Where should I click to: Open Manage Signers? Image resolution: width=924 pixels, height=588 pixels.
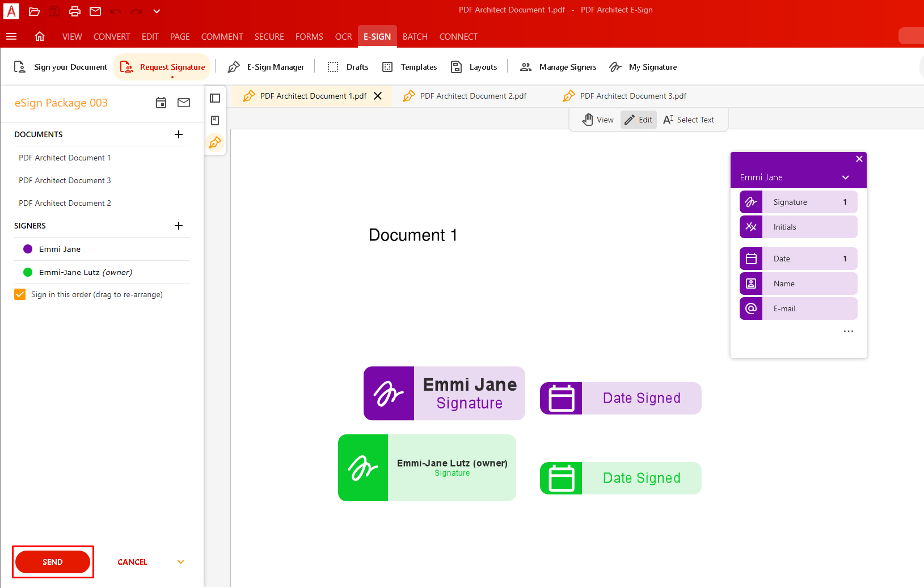(558, 67)
